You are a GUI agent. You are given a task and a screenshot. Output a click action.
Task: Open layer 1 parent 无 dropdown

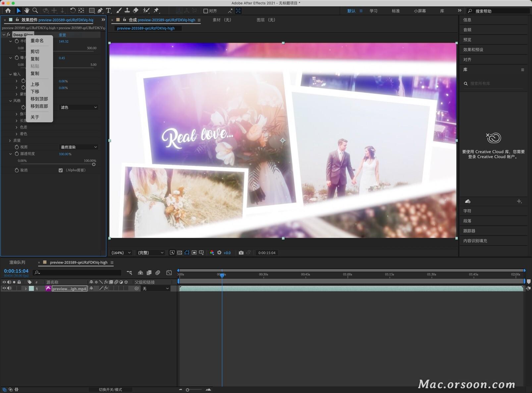156,289
